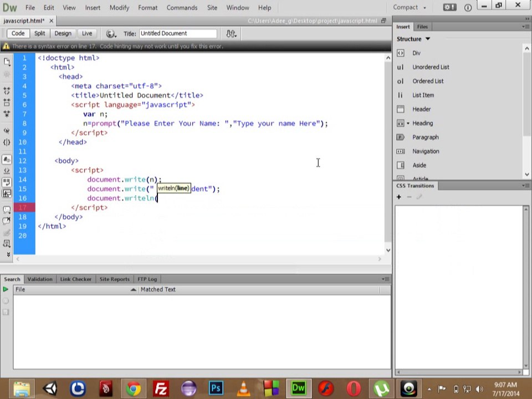Expand more coding toolbar icons chevron
This screenshot has height=399, width=532.
coord(8,254)
